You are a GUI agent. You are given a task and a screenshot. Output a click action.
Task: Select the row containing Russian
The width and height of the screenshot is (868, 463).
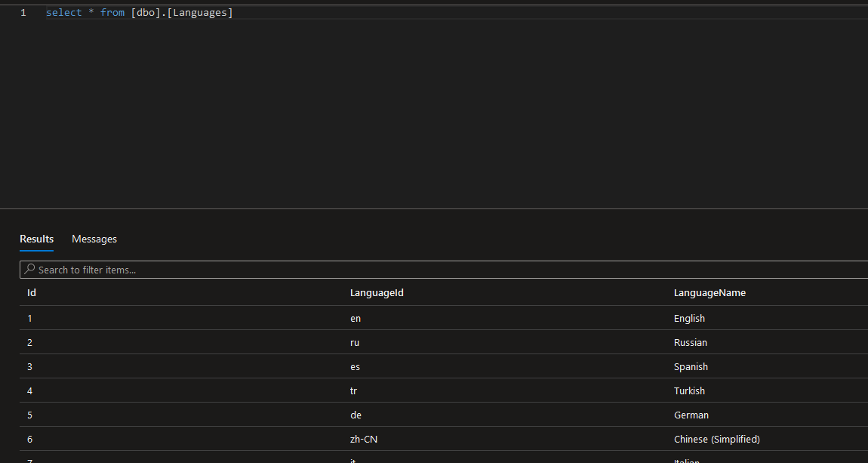coord(690,342)
